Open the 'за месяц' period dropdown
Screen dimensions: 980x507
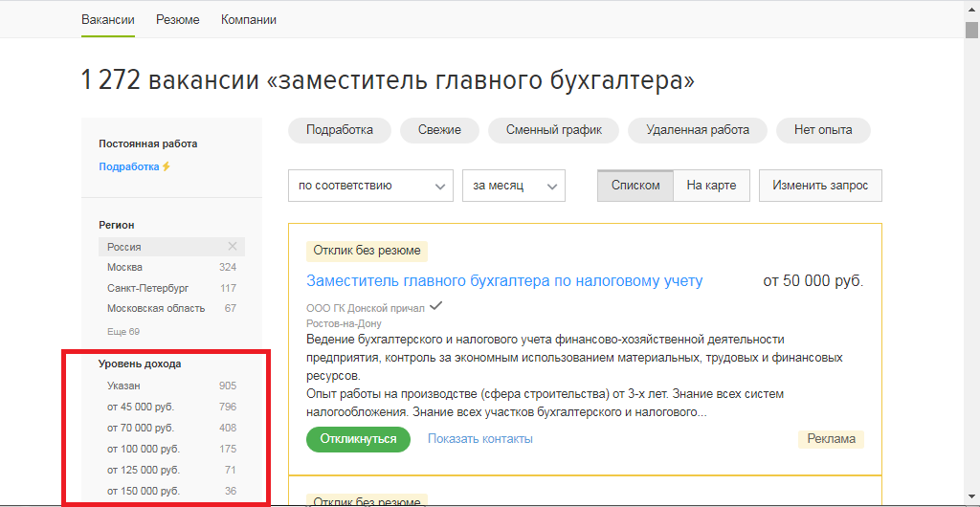(x=514, y=186)
